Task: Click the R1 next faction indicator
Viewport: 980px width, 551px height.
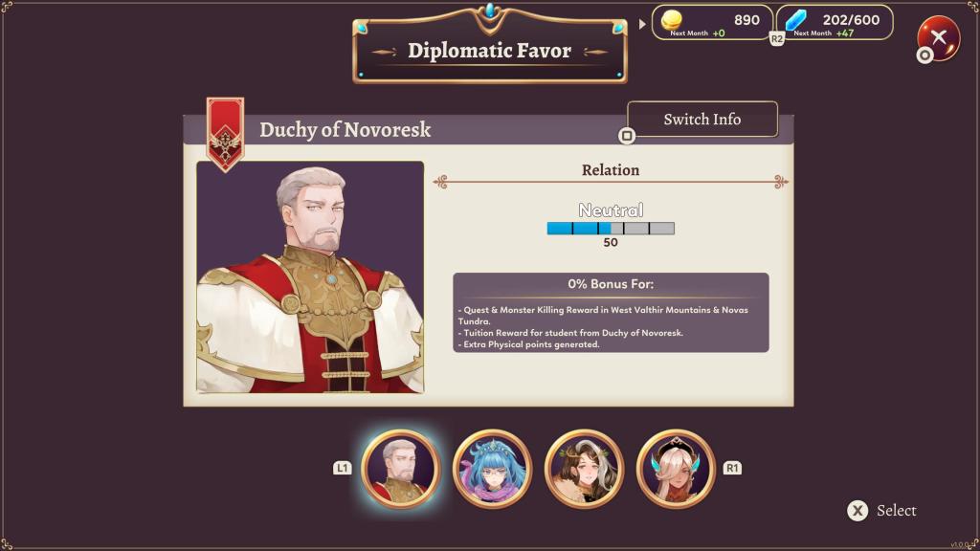Action: 732,468
